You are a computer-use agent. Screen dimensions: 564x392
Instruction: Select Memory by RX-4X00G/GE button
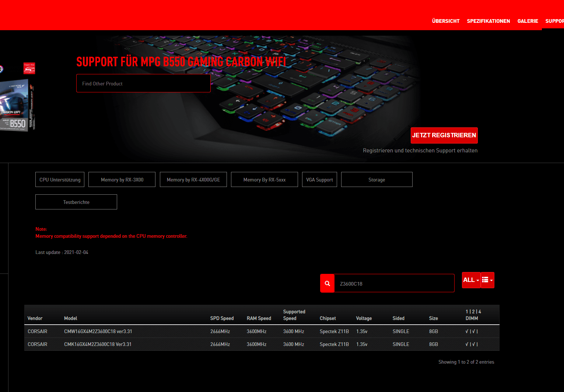(x=193, y=180)
